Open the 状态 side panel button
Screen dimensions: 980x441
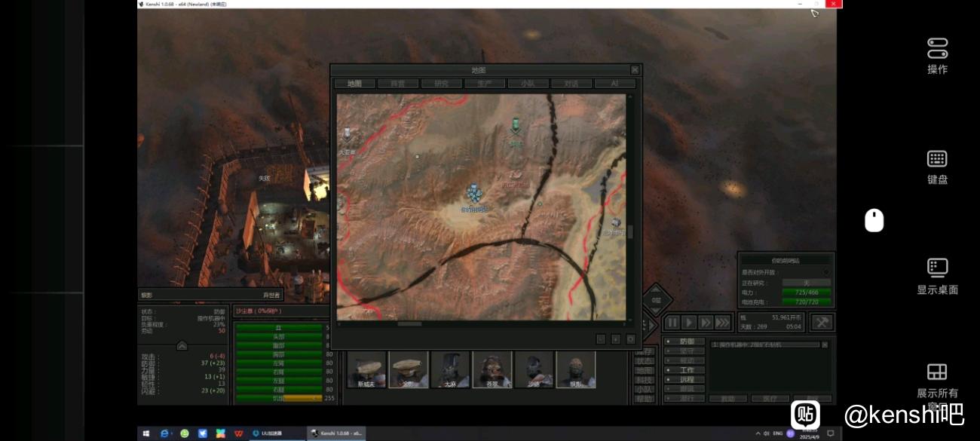click(644, 361)
